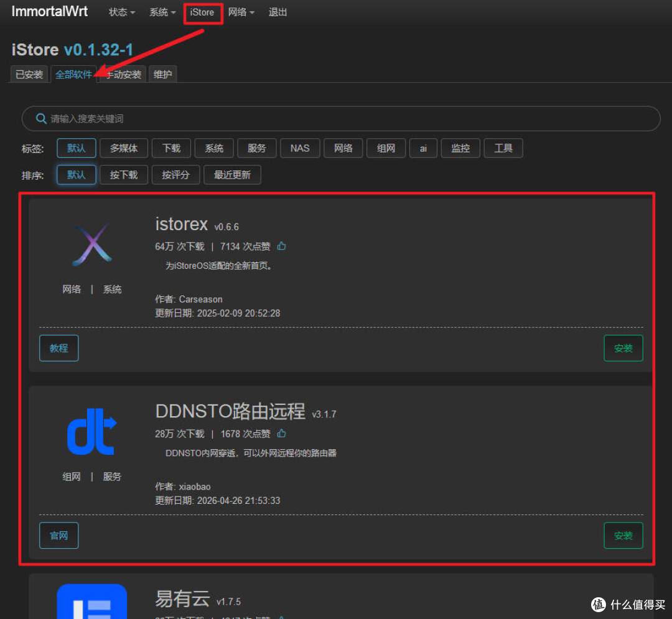Switch to the 维护 tab

tap(163, 75)
